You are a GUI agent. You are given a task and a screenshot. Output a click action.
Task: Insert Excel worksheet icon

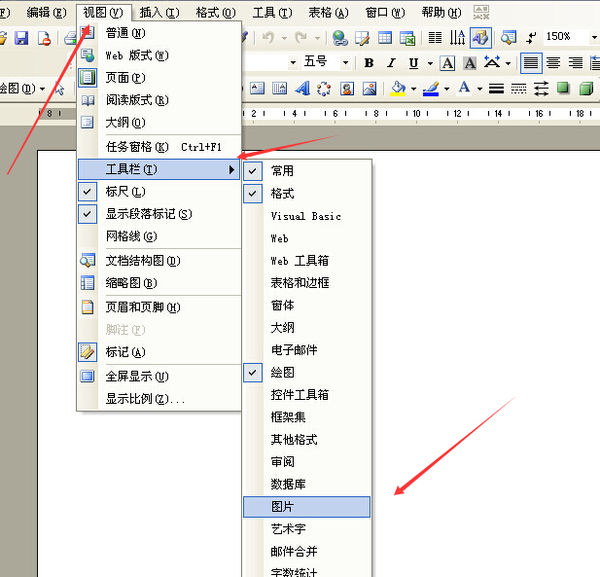[x=408, y=38]
